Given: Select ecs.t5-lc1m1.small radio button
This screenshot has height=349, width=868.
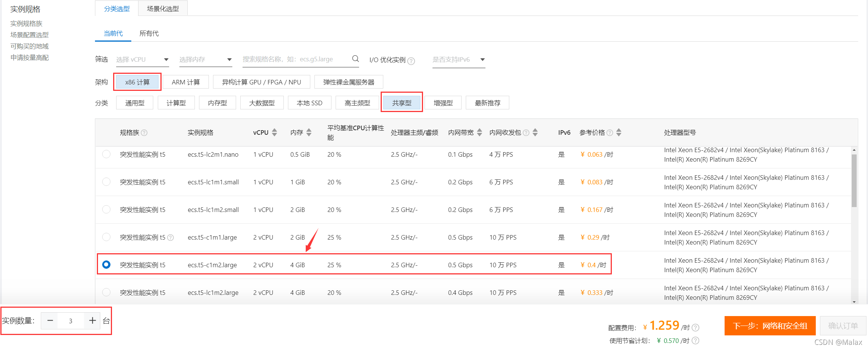Looking at the screenshot, I should tap(106, 182).
